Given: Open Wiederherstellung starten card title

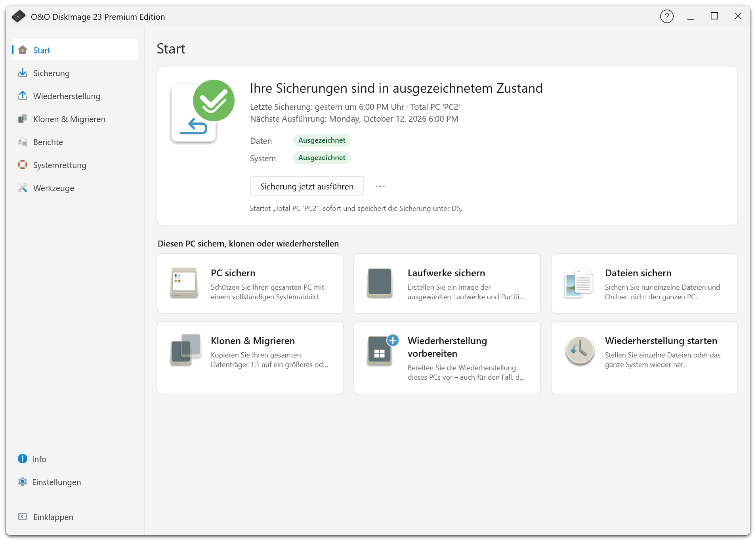Looking at the screenshot, I should click(661, 341).
